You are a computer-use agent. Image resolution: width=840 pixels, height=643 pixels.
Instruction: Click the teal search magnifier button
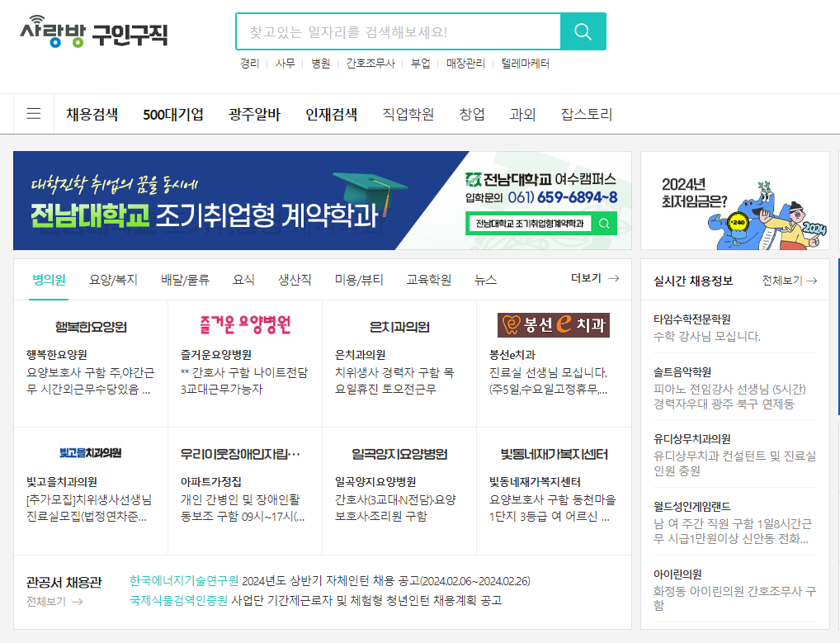pos(583,31)
